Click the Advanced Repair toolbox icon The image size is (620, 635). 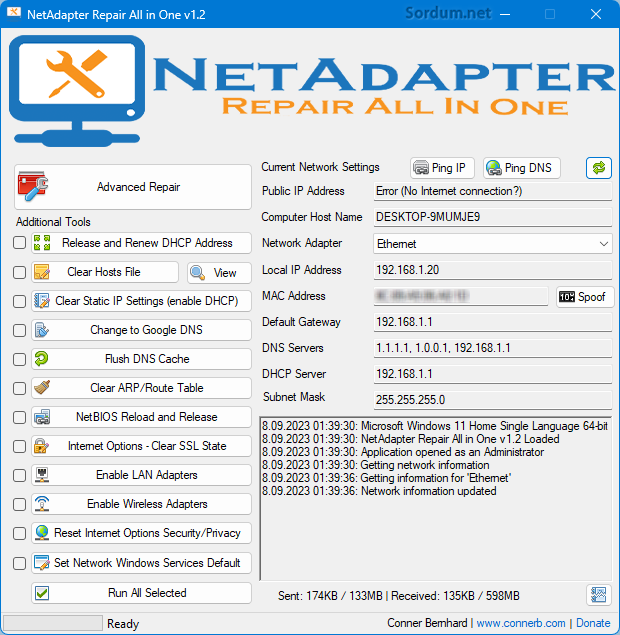click(33, 186)
